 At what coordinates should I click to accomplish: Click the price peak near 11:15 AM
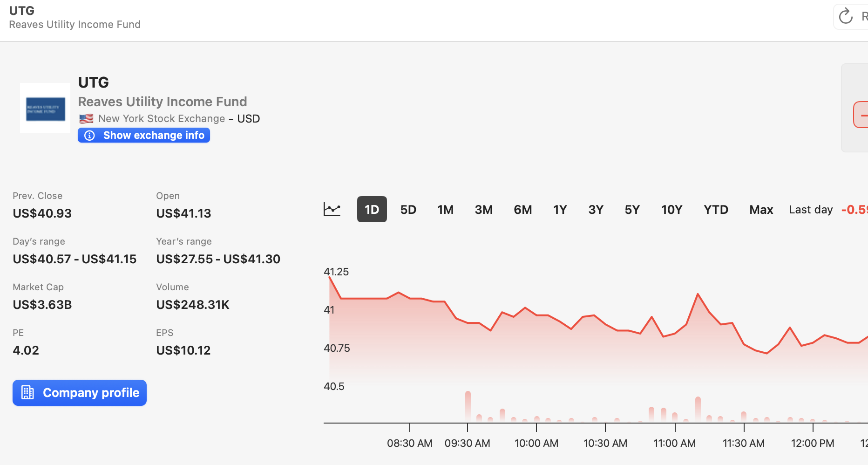698,294
